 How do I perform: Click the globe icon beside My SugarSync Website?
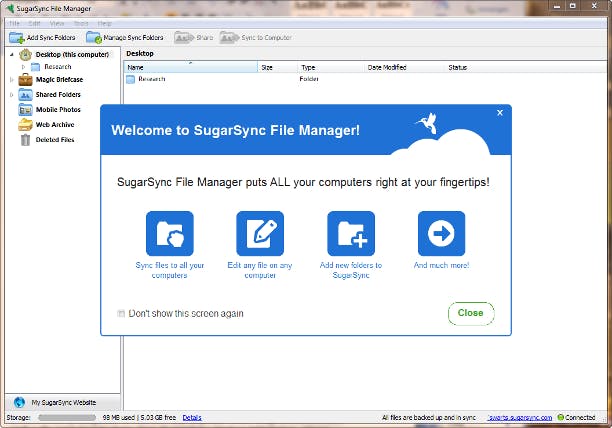(x=19, y=402)
